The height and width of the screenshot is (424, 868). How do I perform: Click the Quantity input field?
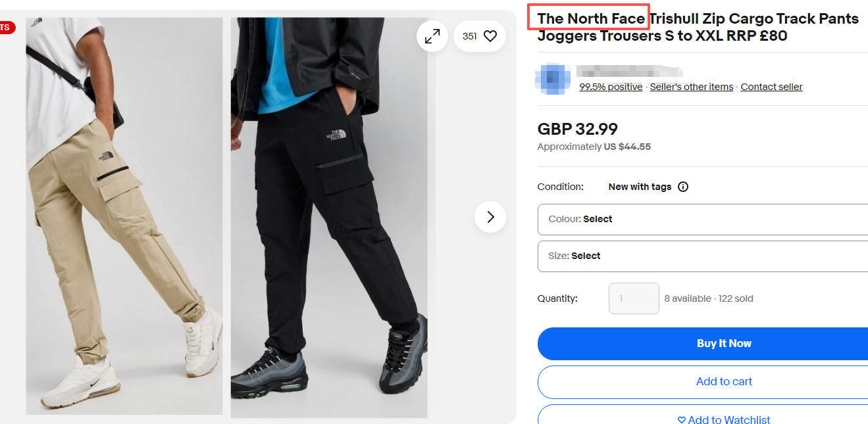point(634,298)
